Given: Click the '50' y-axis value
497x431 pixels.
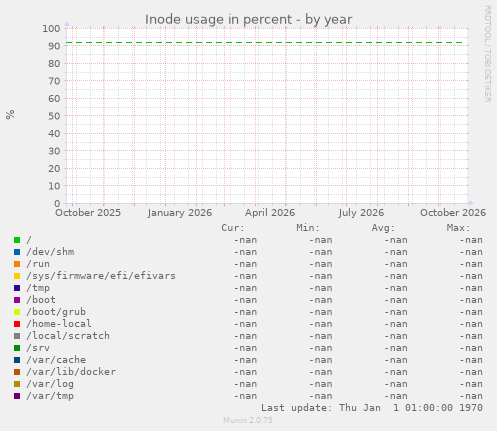Looking at the screenshot, I should tap(54, 116).
